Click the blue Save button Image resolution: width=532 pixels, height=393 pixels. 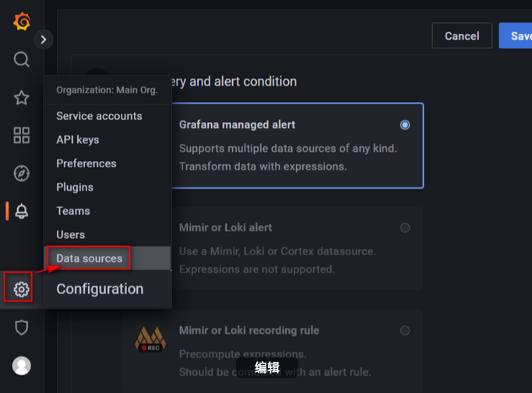pos(516,36)
